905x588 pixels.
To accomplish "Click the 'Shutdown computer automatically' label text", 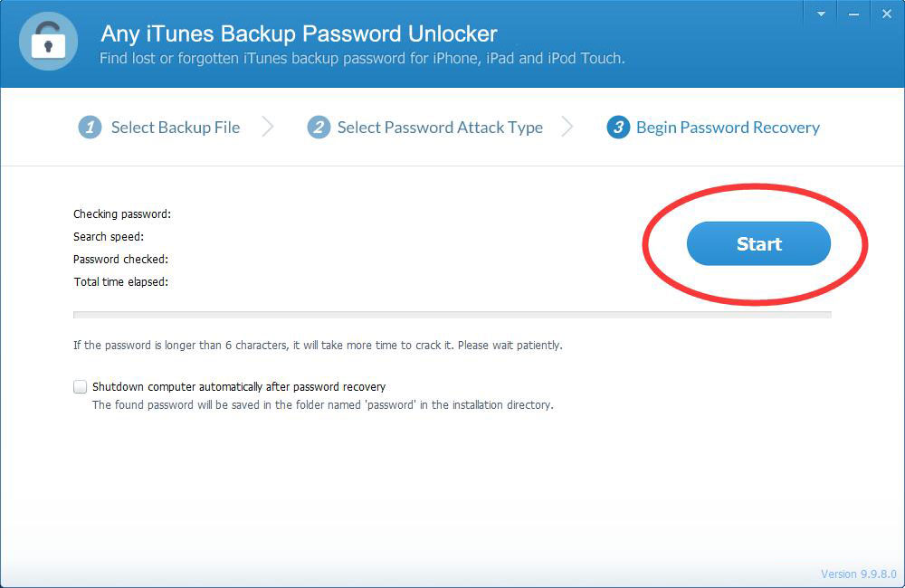I will coord(239,386).
